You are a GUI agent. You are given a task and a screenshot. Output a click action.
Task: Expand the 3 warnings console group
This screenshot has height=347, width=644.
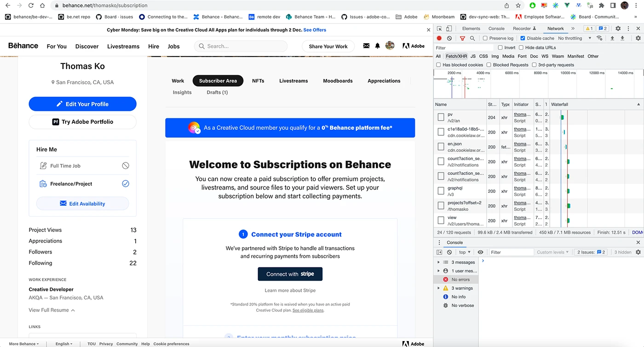pos(438,288)
